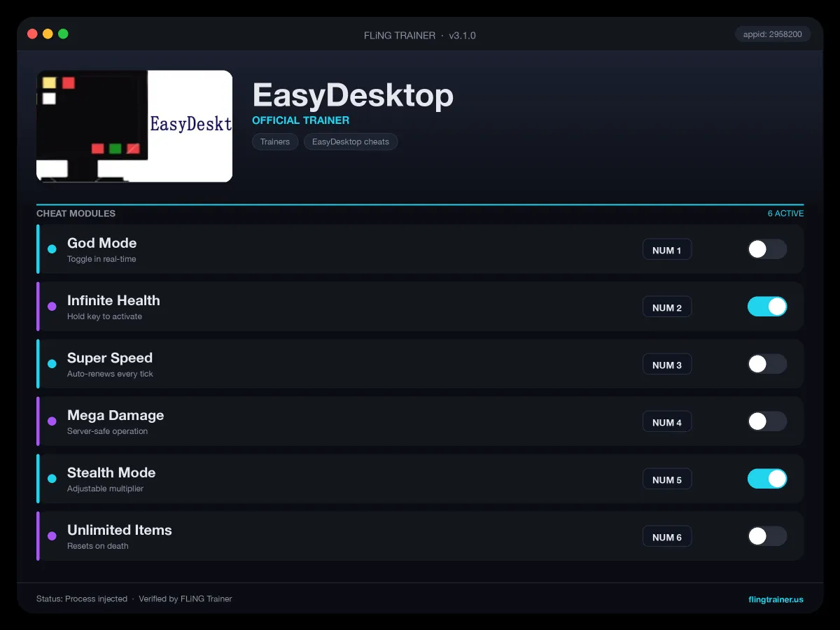The height and width of the screenshot is (630, 840).
Task: Click the cyan dot beside Stealth Mode
Action: pyautogui.click(x=52, y=479)
